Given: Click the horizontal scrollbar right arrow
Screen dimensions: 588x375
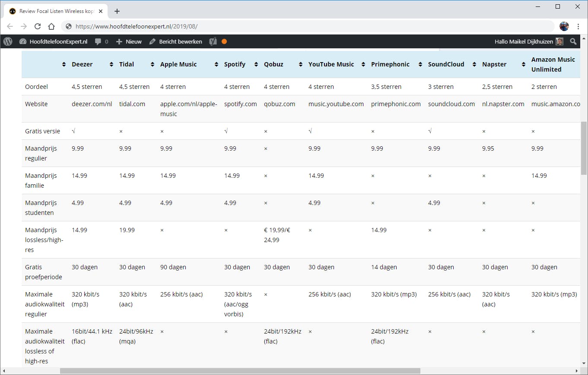Looking at the screenshot, I should 577,371.
